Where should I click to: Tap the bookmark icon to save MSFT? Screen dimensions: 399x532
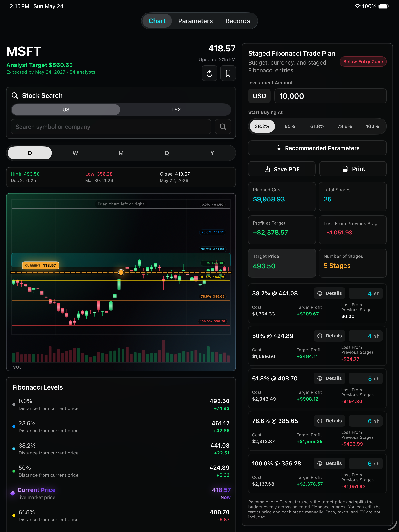point(228,73)
